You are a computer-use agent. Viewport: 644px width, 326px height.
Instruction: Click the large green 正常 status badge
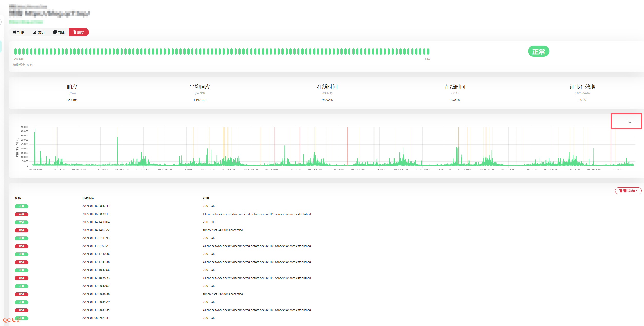click(538, 52)
